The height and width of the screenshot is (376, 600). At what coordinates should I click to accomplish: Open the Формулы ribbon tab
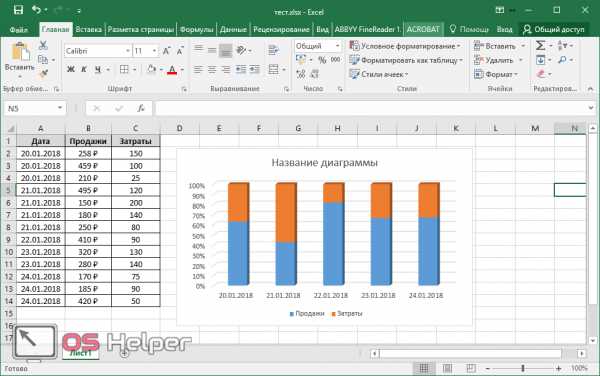pyautogui.click(x=197, y=29)
